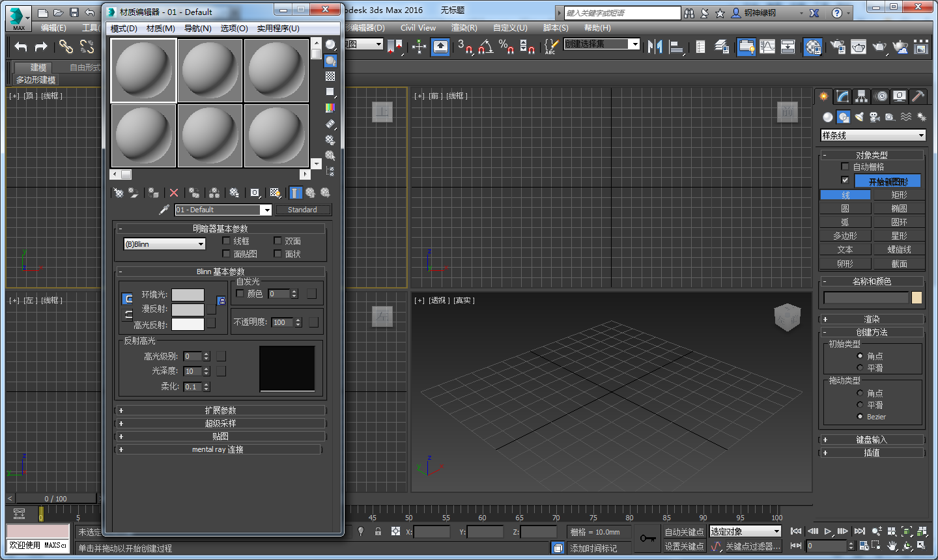Toggle the 自动栅格 checkbox

coord(846,167)
